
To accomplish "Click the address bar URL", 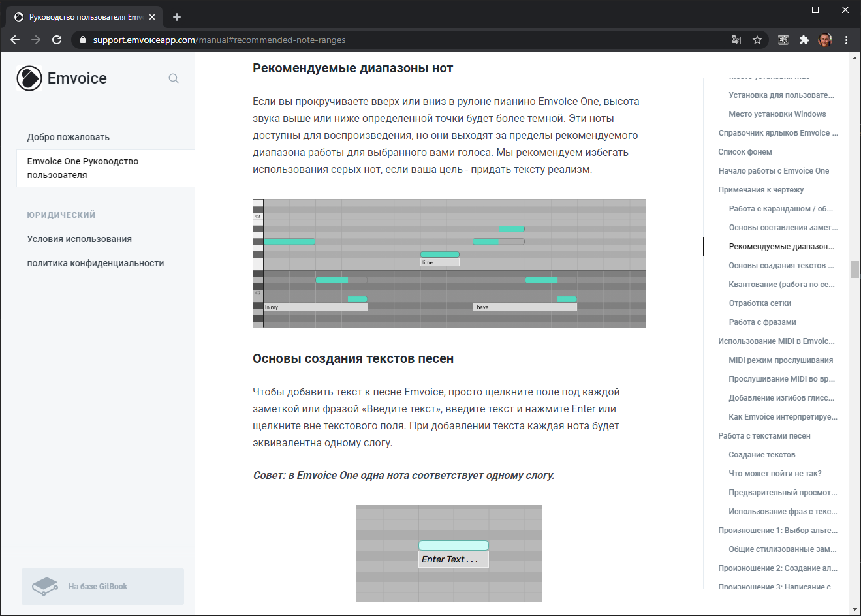I will tap(219, 40).
